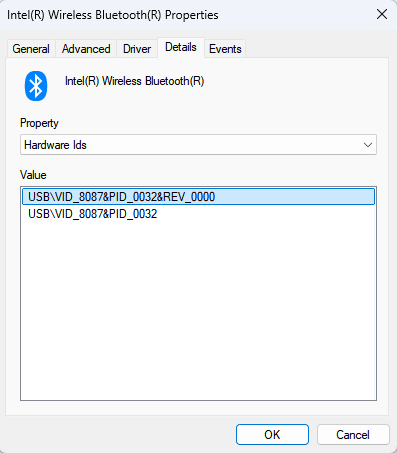
Task: Select value USB\VID_8087&PID_0032&REV_0000
Action: pos(198,197)
